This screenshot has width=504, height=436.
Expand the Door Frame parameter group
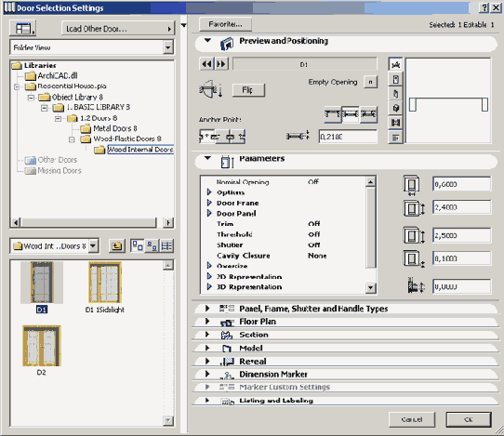209,203
